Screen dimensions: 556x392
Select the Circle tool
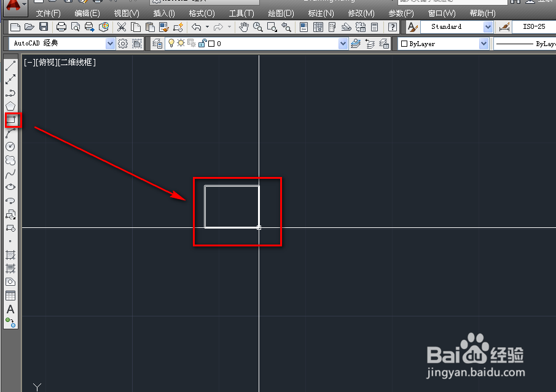point(10,146)
